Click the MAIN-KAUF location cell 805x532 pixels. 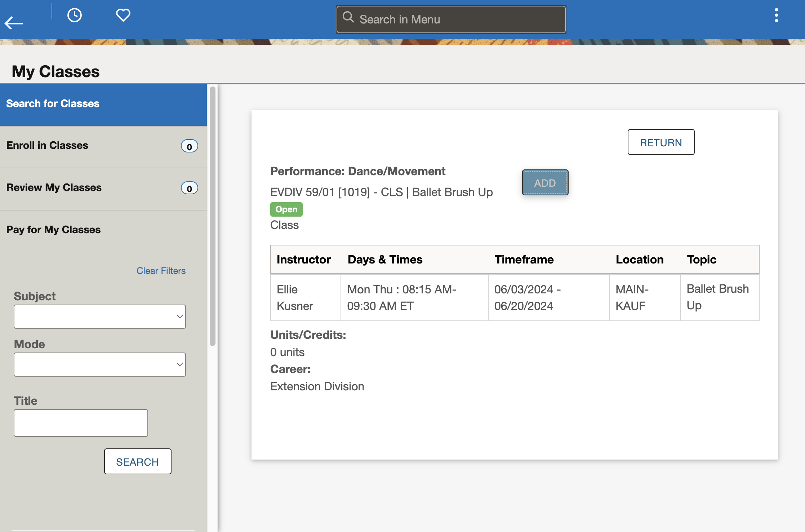tap(645, 298)
